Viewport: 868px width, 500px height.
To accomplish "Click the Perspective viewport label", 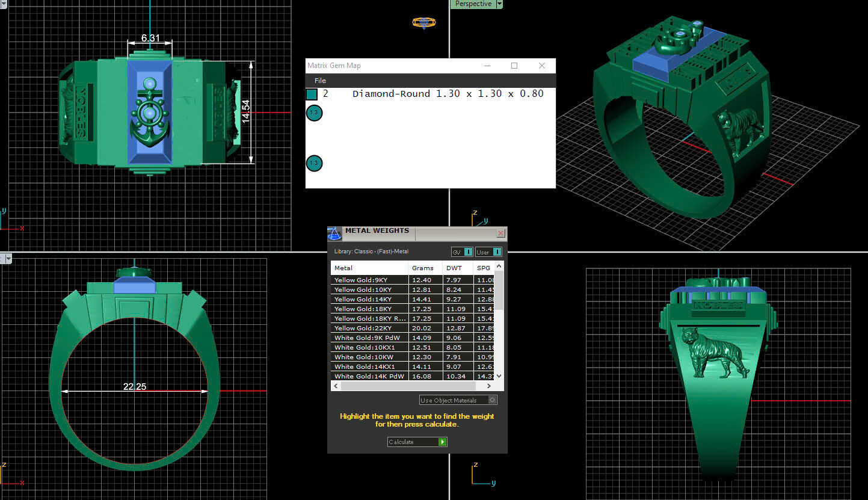I will tap(473, 4).
